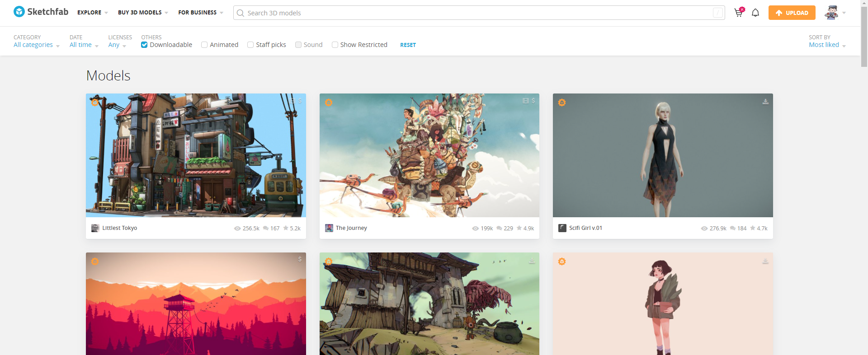This screenshot has height=355, width=868.
Task: Click dollar price icon on Littlest Tokyo
Action: tap(300, 101)
